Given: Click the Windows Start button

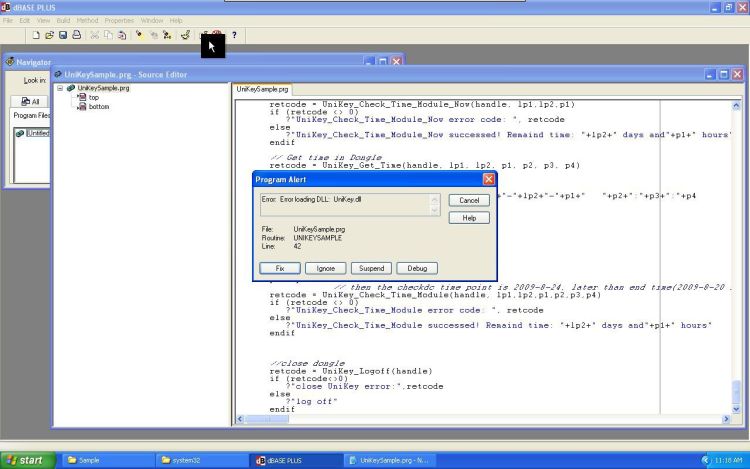Looking at the screenshot, I should [28, 460].
